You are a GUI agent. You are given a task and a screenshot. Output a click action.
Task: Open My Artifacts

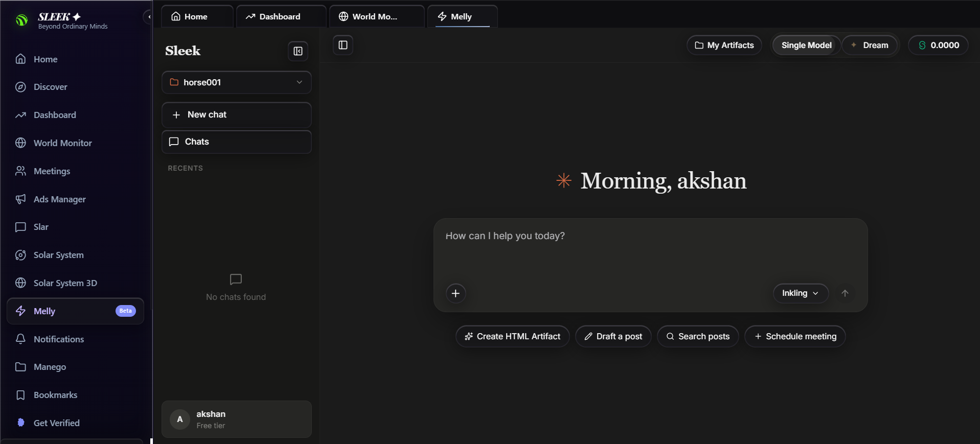point(724,45)
